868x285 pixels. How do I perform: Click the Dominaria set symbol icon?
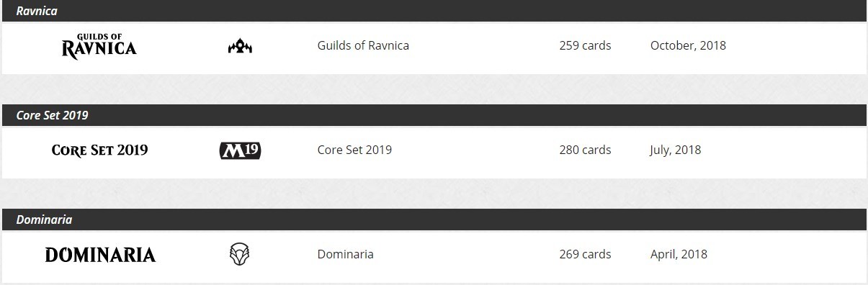click(x=240, y=254)
